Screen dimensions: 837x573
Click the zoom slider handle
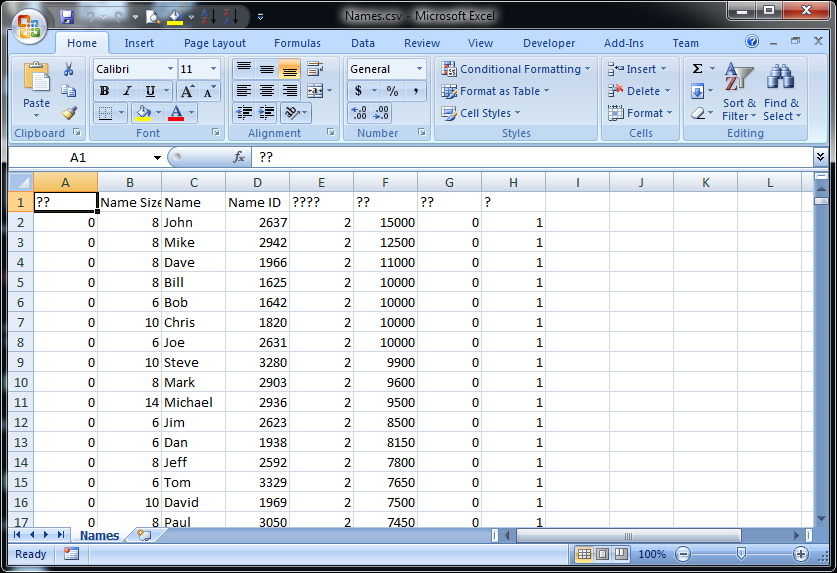[741, 554]
